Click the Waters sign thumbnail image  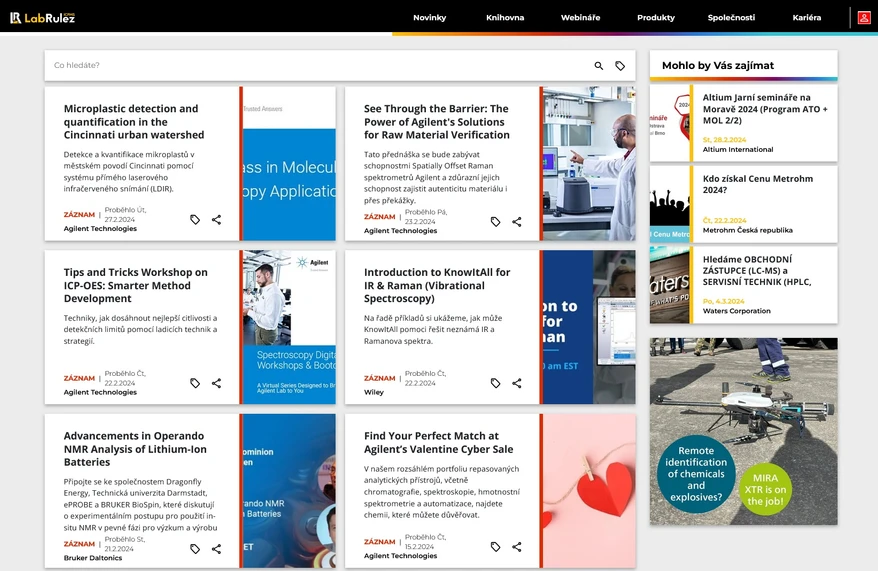[670, 285]
